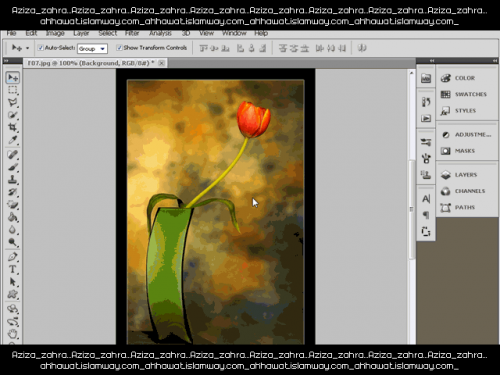Select the Clone Stamp tool
The image size is (500, 375).
(13, 180)
